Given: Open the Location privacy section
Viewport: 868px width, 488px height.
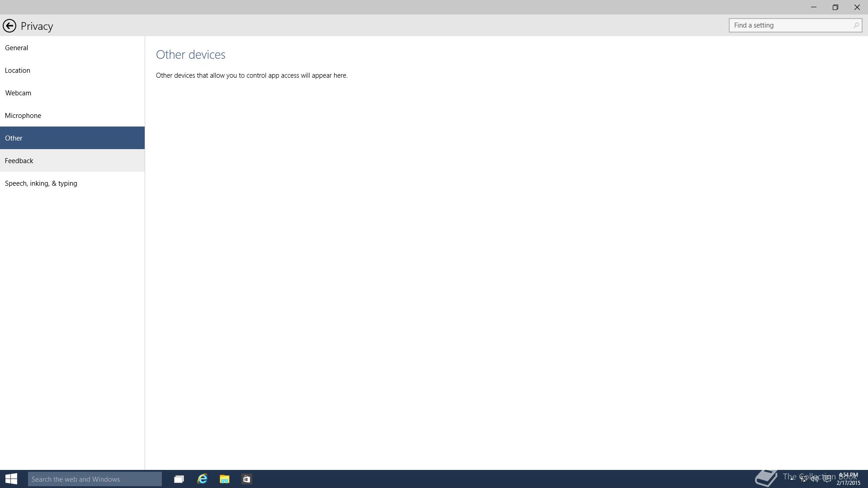Looking at the screenshot, I should coord(72,70).
